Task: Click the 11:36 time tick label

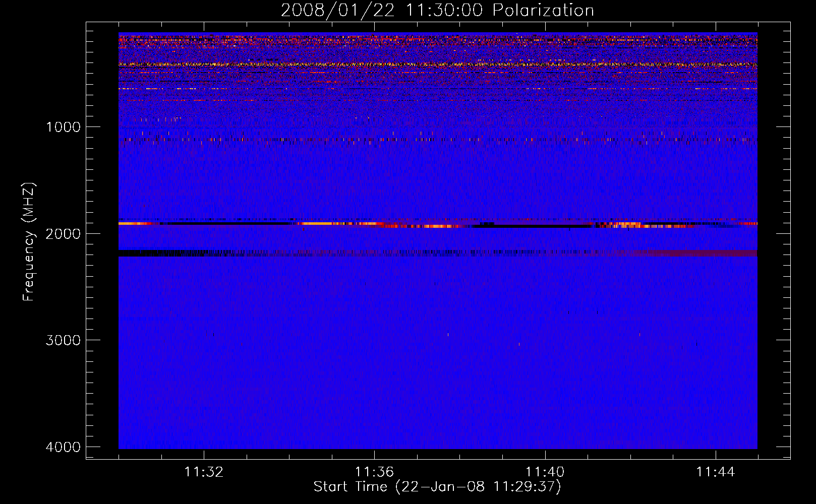Action: (x=374, y=472)
